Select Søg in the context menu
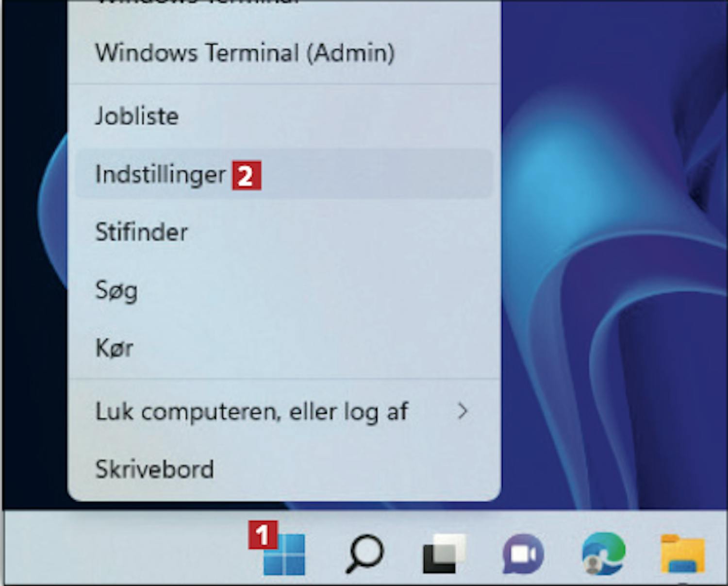The image size is (728, 586). (x=284, y=290)
